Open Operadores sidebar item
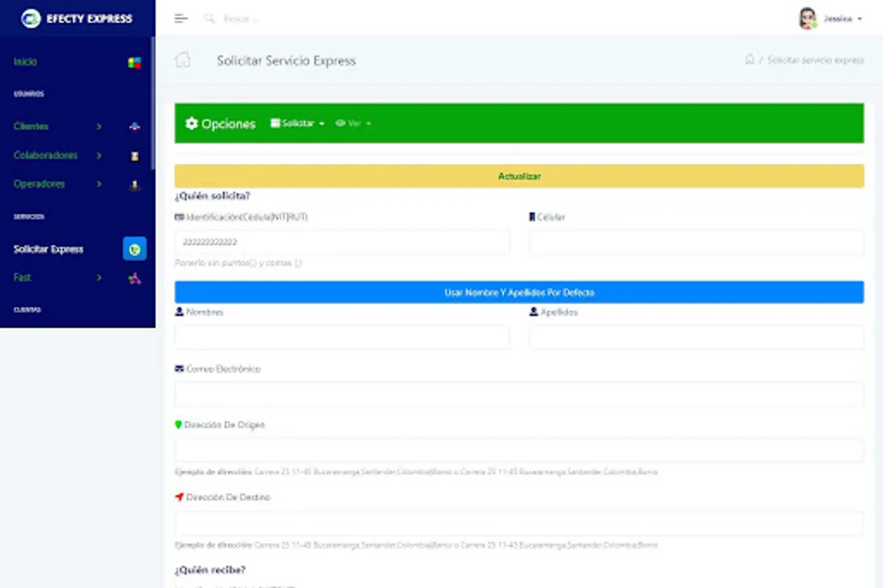 (39, 184)
